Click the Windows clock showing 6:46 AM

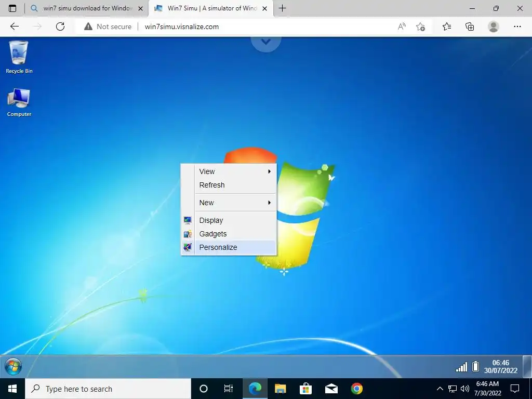[x=487, y=389]
